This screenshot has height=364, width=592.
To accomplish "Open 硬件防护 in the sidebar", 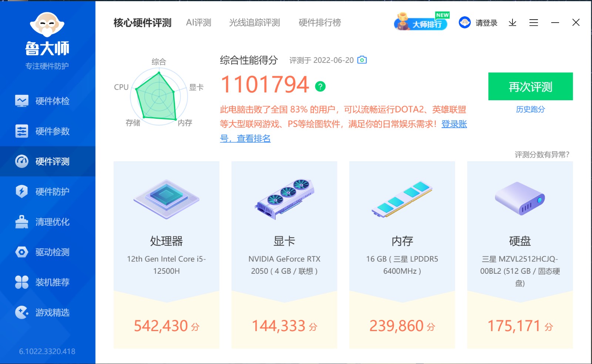I will pyautogui.click(x=48, y=192).
